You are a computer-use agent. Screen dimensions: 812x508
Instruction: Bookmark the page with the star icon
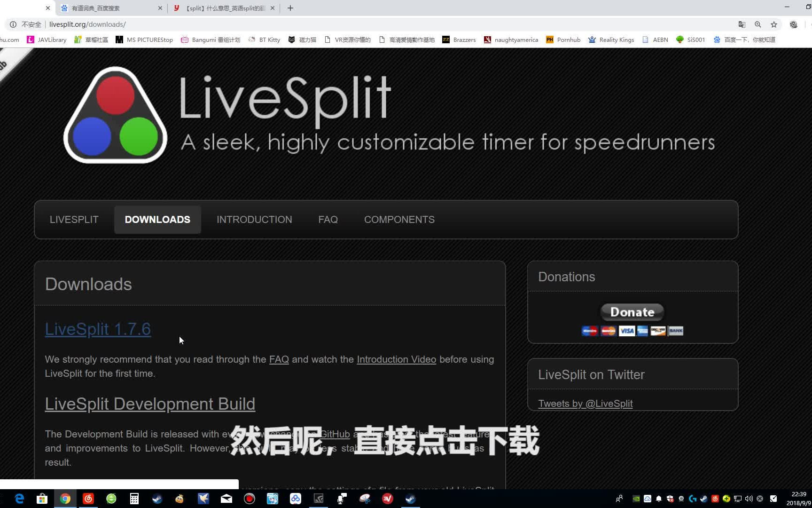pos(773,24)
